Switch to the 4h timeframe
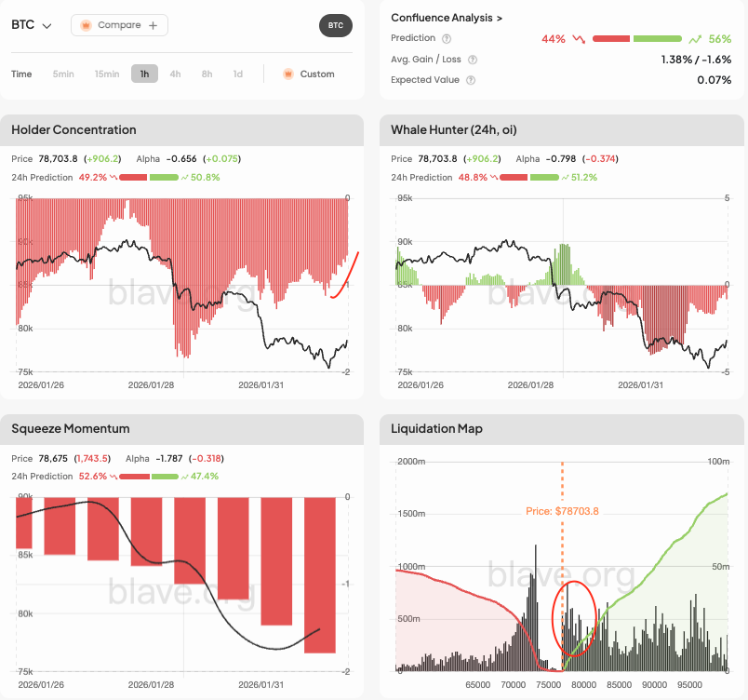Viewport: 748px width, 700px height. tap(175, 74)
